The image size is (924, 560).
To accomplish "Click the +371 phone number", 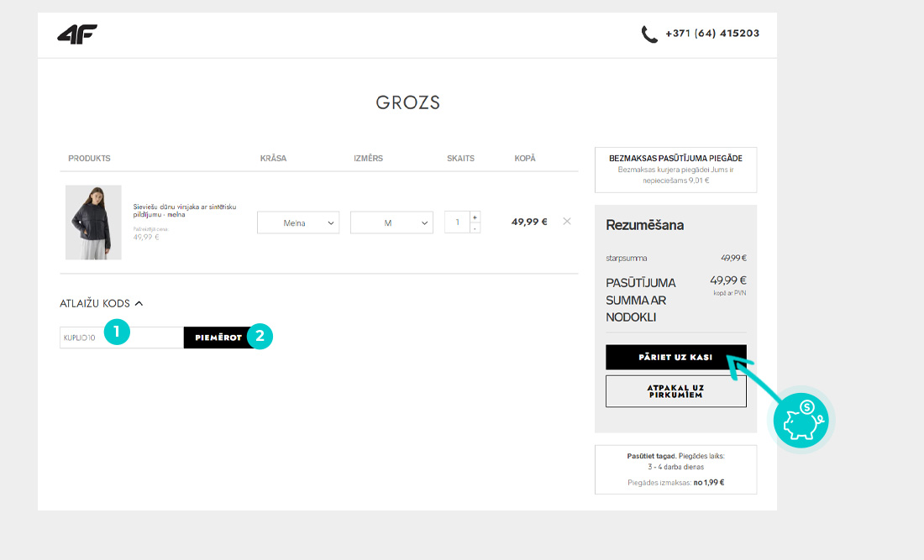I will coord(712,34).
